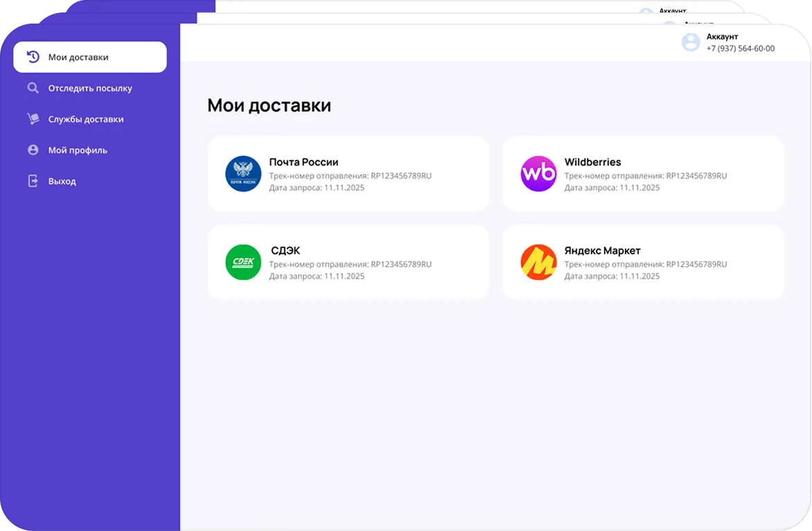812x531 pixels.
Task: Click the cart icon beside Службы доставки
Action: tap(33, 119)
